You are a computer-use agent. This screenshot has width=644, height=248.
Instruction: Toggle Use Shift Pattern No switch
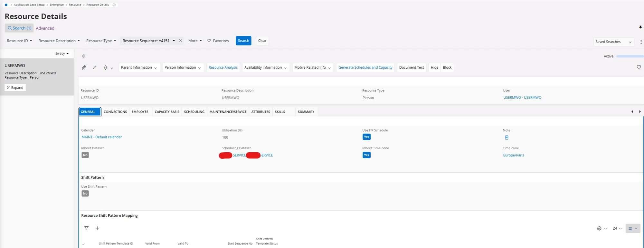[x=85, y=193]
